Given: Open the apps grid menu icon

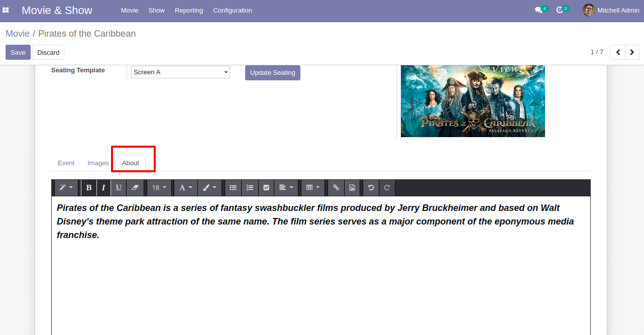Looking at the screenshot, I should coord(6,10).
